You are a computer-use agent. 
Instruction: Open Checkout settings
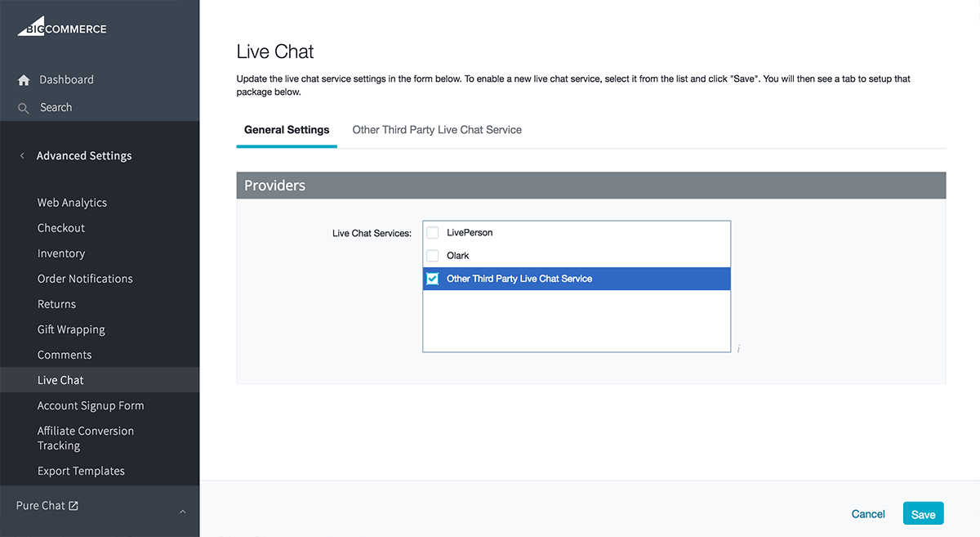click(61, 228)
